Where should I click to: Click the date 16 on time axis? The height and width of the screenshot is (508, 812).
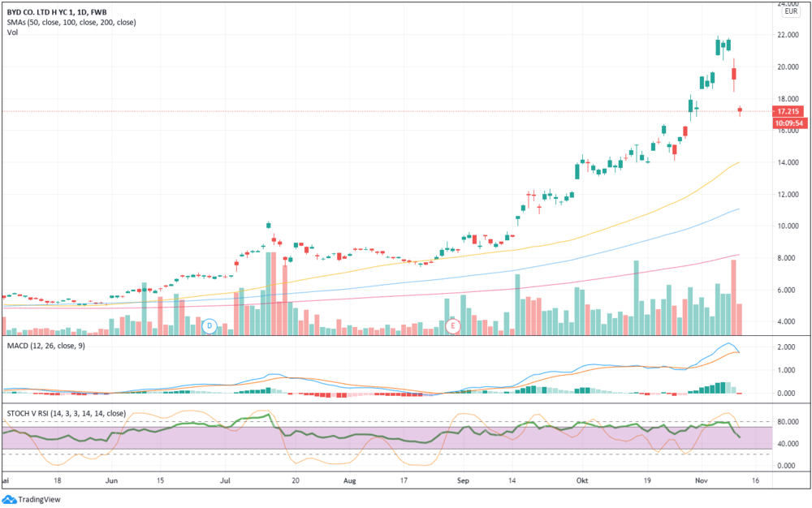[755, 480]
